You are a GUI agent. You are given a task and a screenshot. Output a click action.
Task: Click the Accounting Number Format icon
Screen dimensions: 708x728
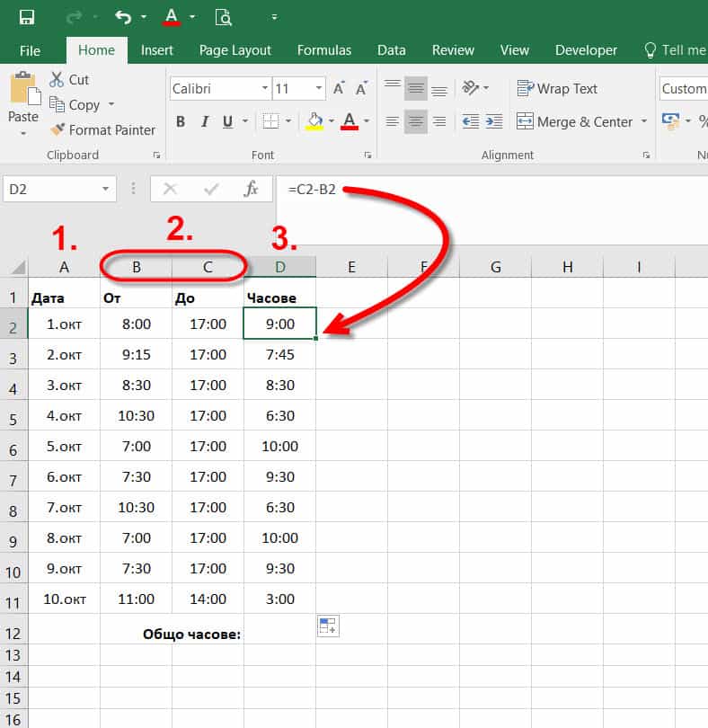click(x=671, y=121)
